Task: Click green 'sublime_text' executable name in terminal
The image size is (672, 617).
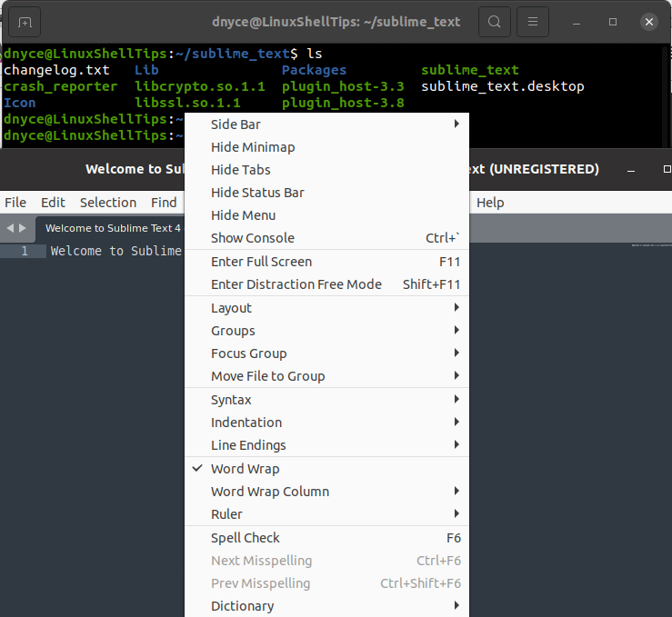Action: [x=470, y=70]
